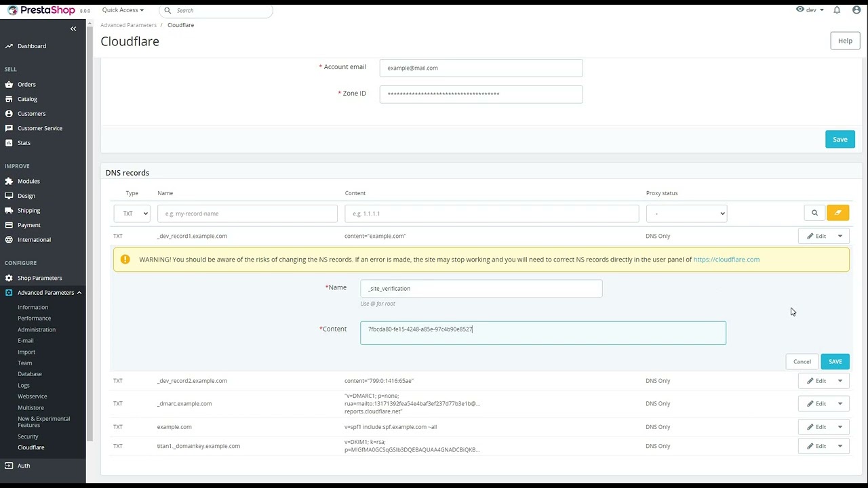Open the Security submenu item

(x=28, y=436)
